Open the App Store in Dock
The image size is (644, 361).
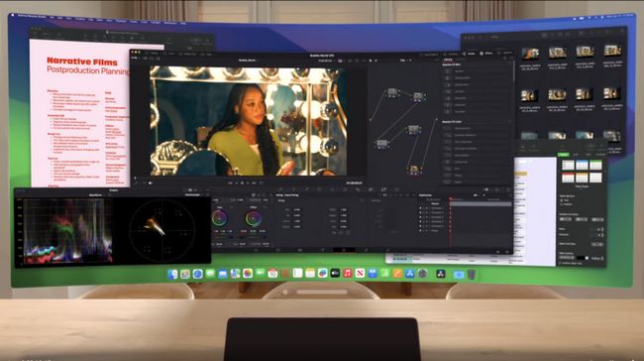point(410,274)
